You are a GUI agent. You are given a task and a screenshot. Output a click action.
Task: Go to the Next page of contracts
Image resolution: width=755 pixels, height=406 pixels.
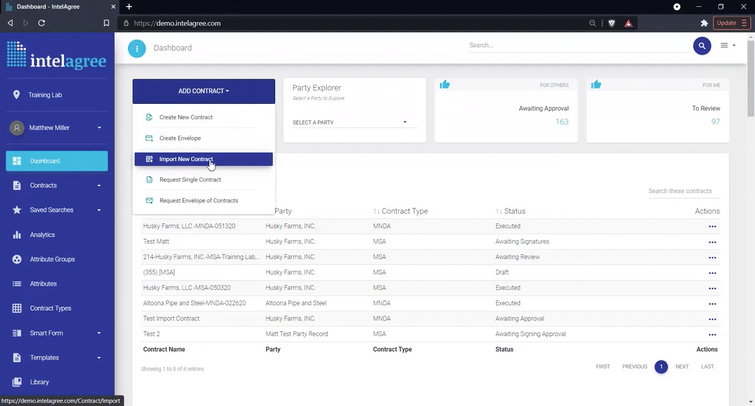pyautogui.click(x=682, y=367)
